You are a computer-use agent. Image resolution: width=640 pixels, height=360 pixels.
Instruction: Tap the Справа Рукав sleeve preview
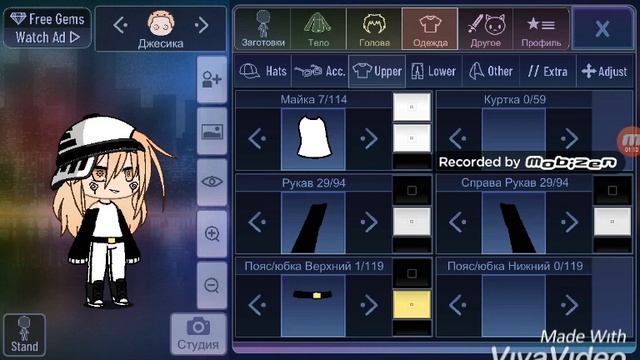[514, 223]
